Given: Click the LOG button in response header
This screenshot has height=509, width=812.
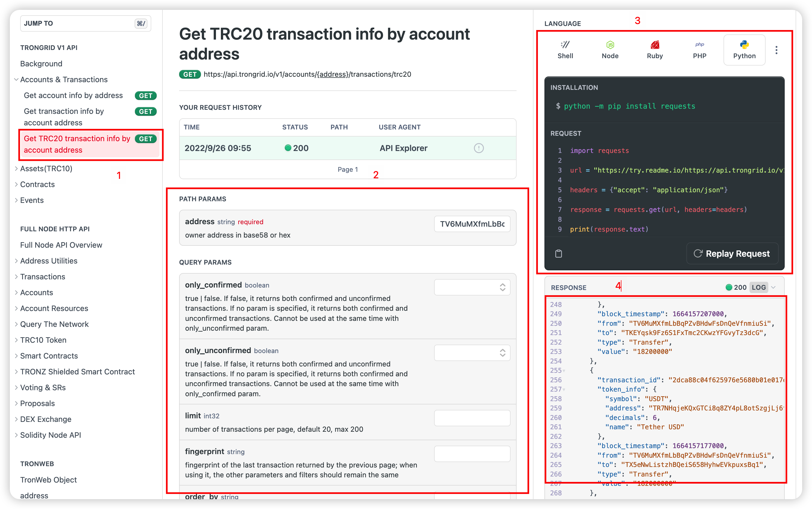Looking at the screenshot, I should click(758, 288).
